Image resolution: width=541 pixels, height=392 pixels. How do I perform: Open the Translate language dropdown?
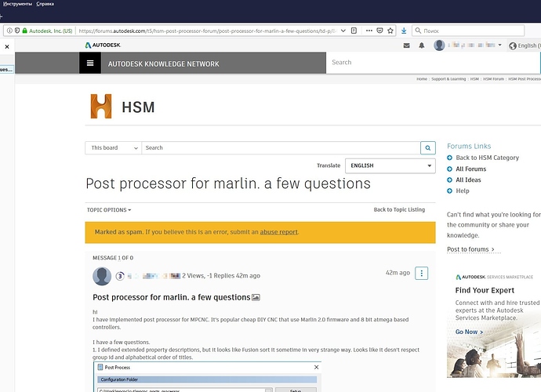point(390,166)
